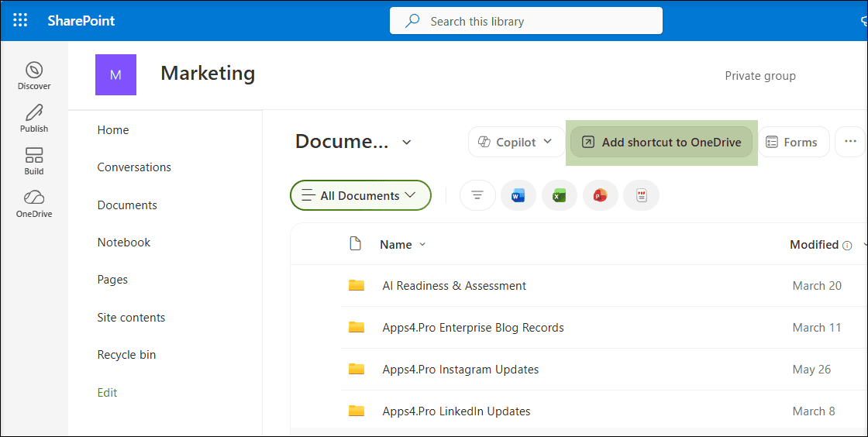Click the Marketing site logo tile
Image resolution: width=868 pixels, height=437 pixels.
pyautogui.click(x=115, y=74)
